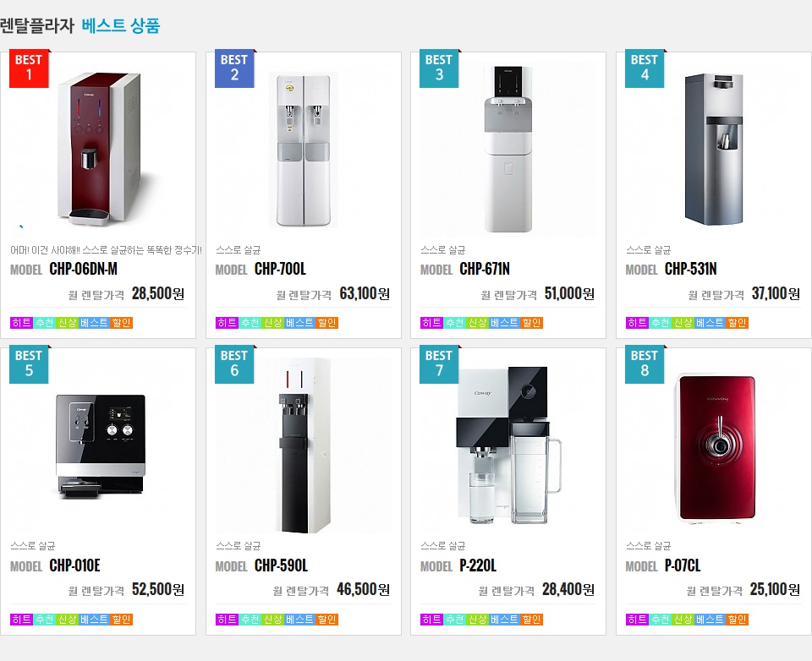Click the orange 할인 tag under CHP-010E

[x=121, y=620]
